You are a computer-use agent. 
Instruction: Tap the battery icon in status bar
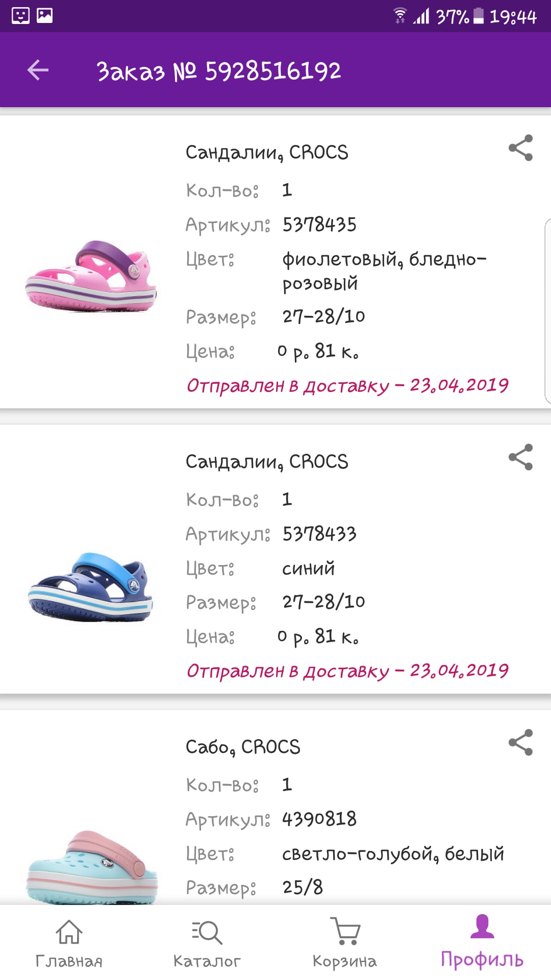(479, 16)
